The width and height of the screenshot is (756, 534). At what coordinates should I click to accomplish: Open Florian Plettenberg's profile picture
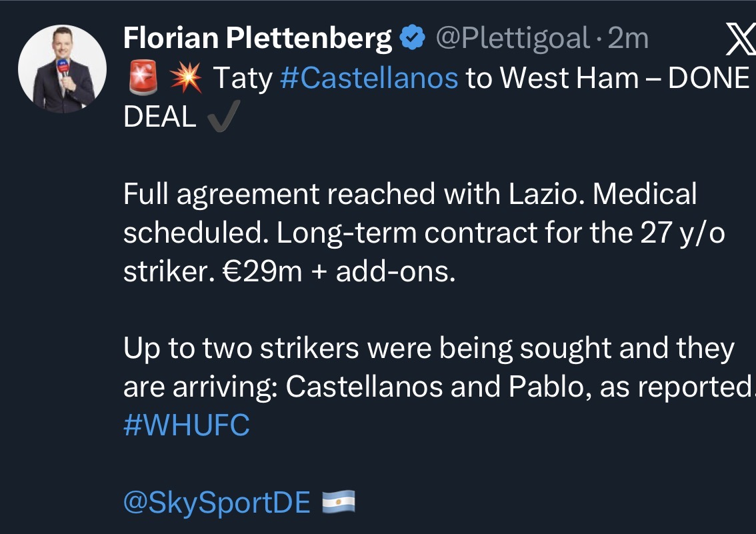[x=62, y=69]
